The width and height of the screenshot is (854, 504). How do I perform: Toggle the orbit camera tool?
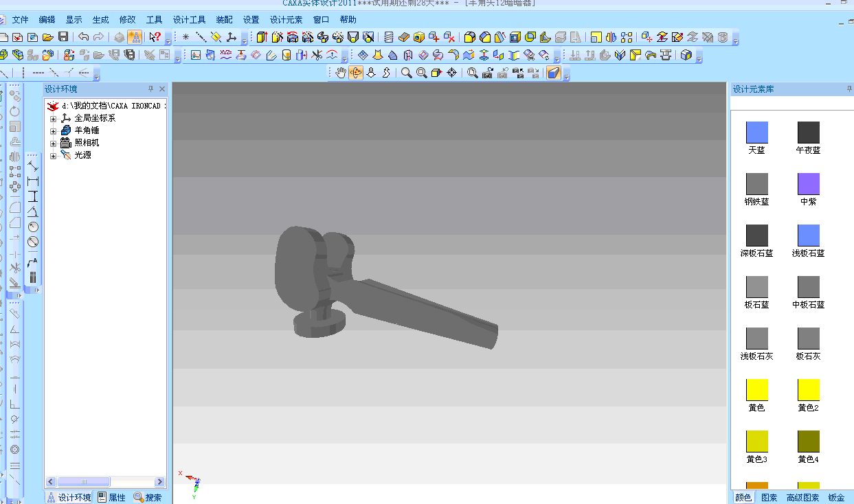(x=356, y=73)
